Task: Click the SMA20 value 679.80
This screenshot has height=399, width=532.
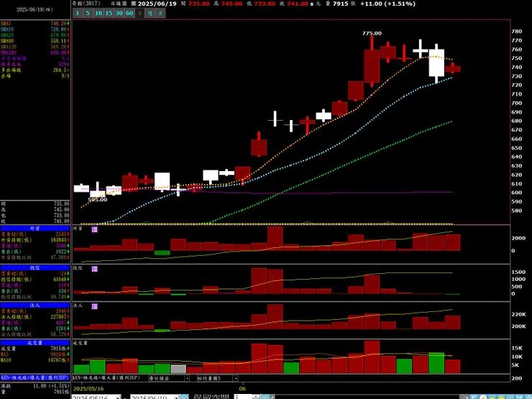Action: click(x=59, y=35)
